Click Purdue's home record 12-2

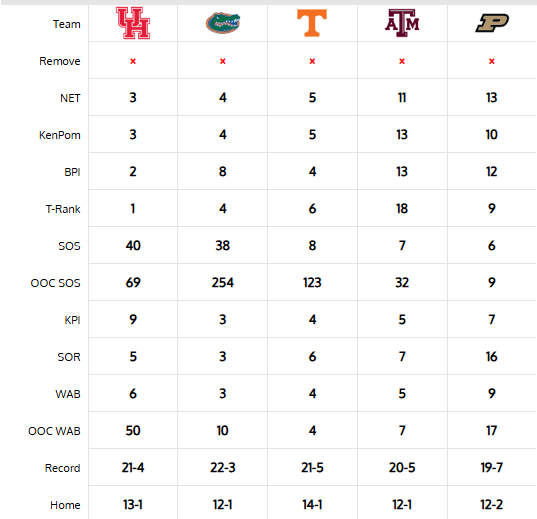(492, 505)
